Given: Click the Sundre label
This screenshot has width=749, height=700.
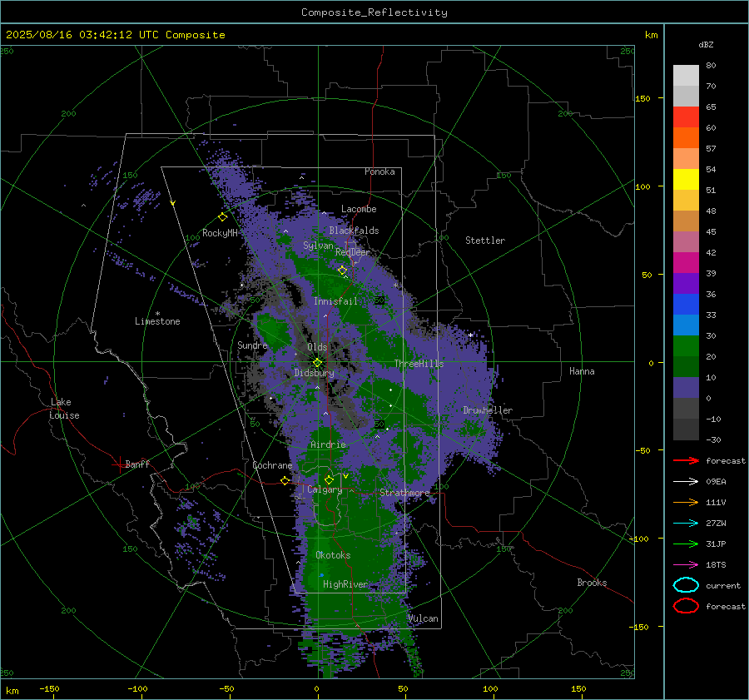Looking at the screenshot, I should coord(252,345).
